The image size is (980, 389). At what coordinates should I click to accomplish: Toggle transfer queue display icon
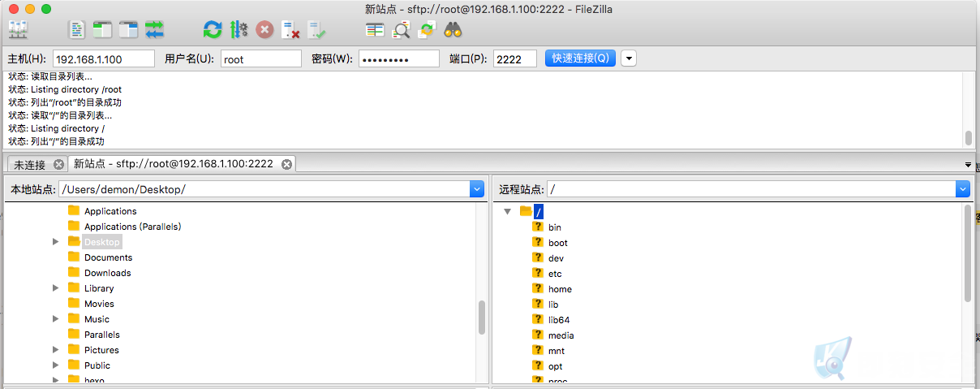click(x=154, y=30)
